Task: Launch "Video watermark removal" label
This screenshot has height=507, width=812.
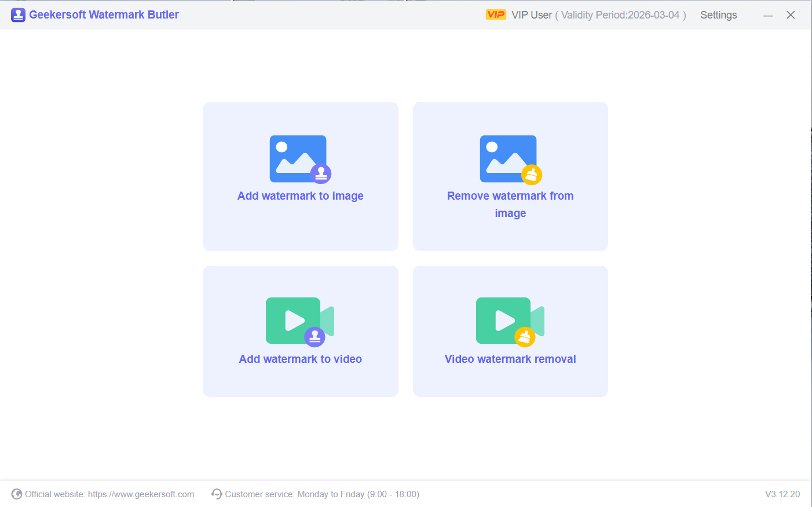Action: 510,359
